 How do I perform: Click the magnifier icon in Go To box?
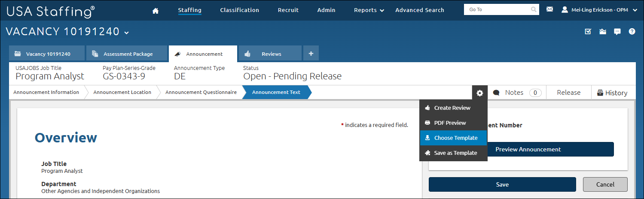534,9
